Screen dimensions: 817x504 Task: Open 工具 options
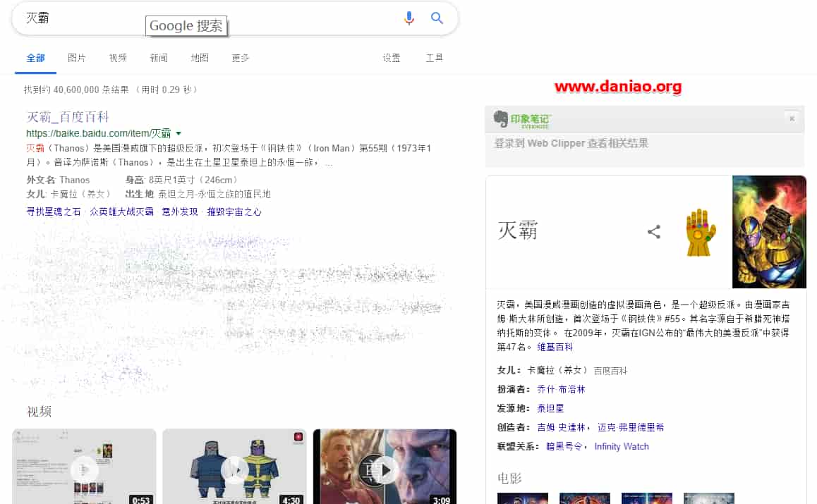point(434,58)
